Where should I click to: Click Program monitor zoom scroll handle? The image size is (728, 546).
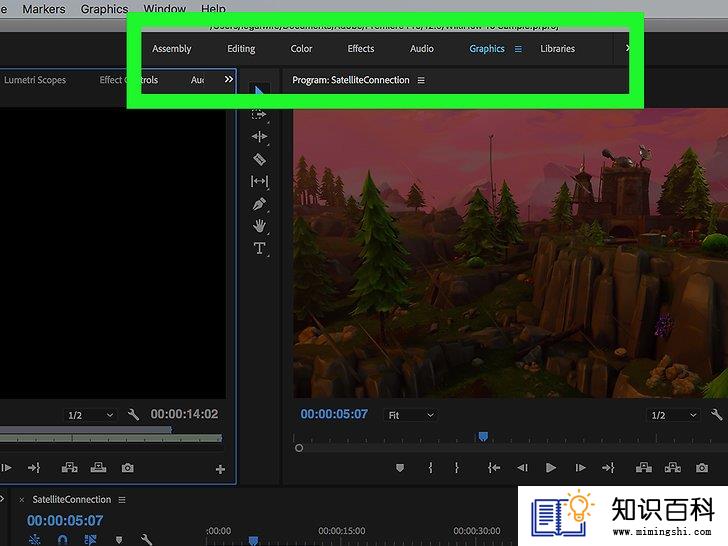(x=299, y=448)
